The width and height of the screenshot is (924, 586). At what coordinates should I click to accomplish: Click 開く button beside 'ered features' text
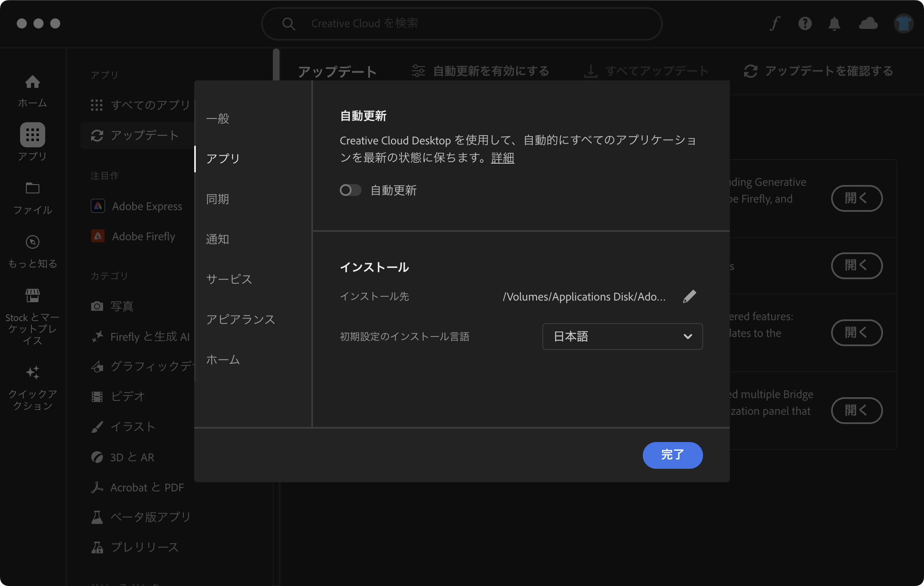point(857,333)
